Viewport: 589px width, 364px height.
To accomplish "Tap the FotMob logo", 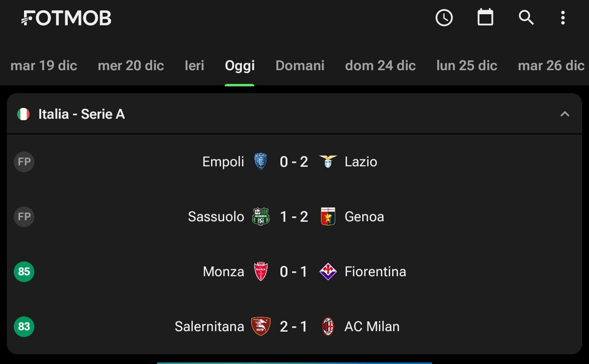I will pos(66,18).
